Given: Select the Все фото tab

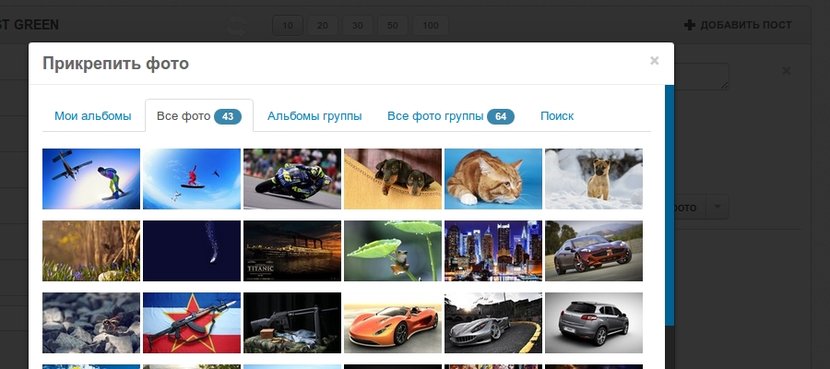Looking at the screenshot, I should point(199,116).
